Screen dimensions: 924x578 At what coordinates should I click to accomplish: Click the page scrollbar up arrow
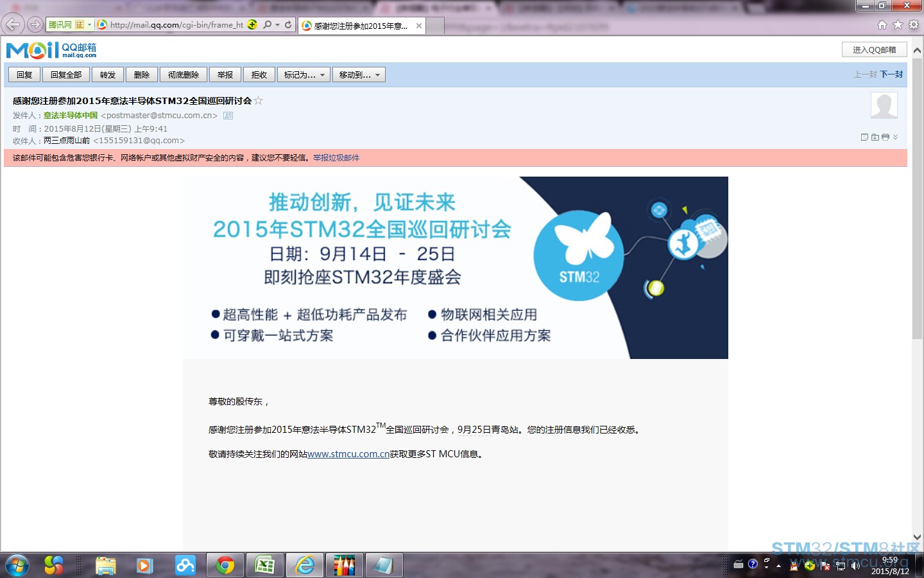(917, 50)
